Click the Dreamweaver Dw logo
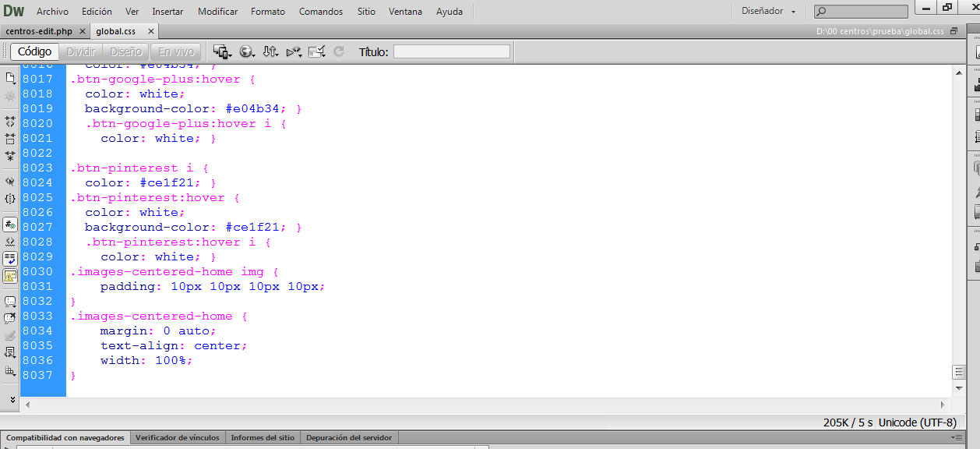The image size is (980, 449). tap(14, 11)
